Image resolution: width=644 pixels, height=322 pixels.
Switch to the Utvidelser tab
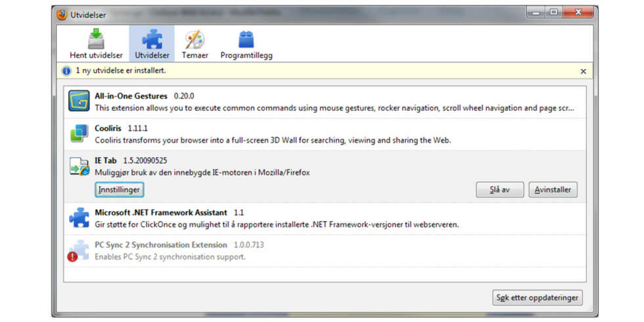[152, 43]
